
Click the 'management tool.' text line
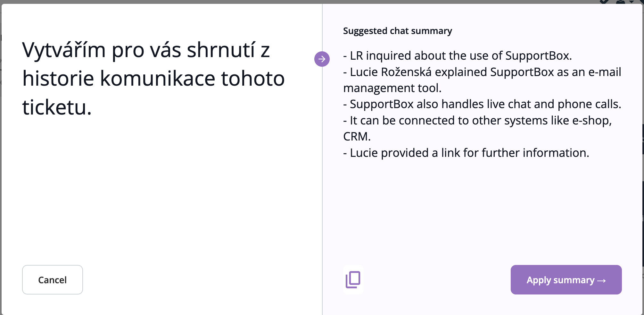392,88
